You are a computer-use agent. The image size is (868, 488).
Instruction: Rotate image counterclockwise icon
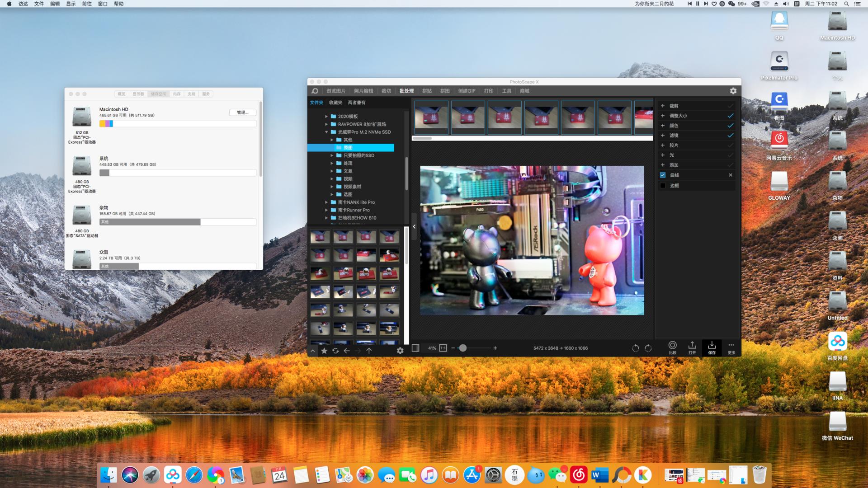(635, 348)
